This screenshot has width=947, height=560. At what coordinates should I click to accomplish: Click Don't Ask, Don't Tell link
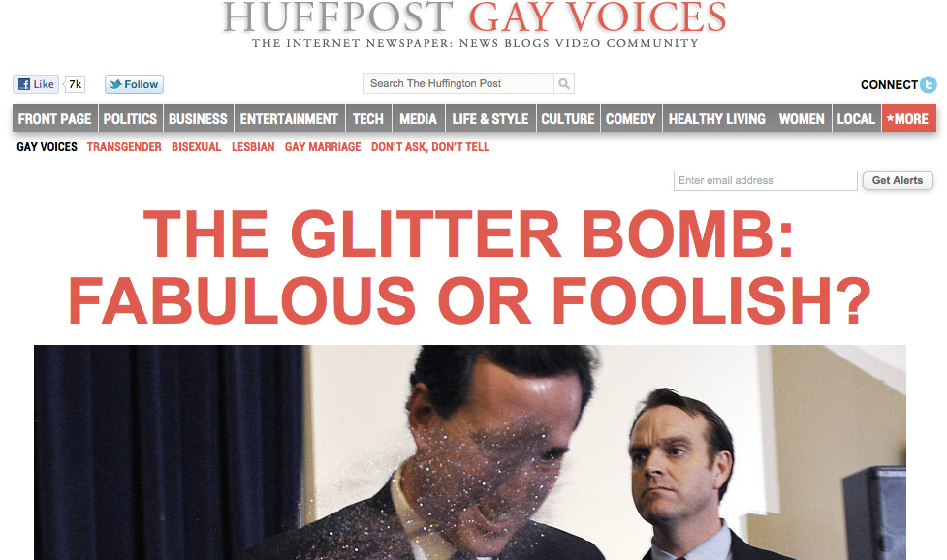pos(430,147)
